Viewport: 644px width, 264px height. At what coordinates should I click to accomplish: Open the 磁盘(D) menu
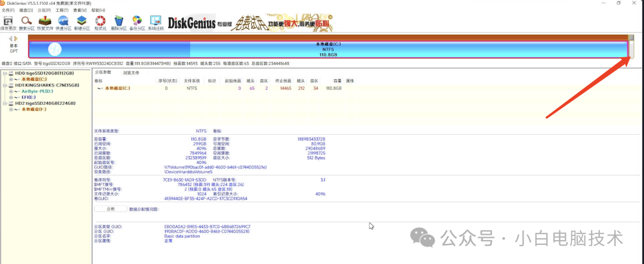coord(26,10)
